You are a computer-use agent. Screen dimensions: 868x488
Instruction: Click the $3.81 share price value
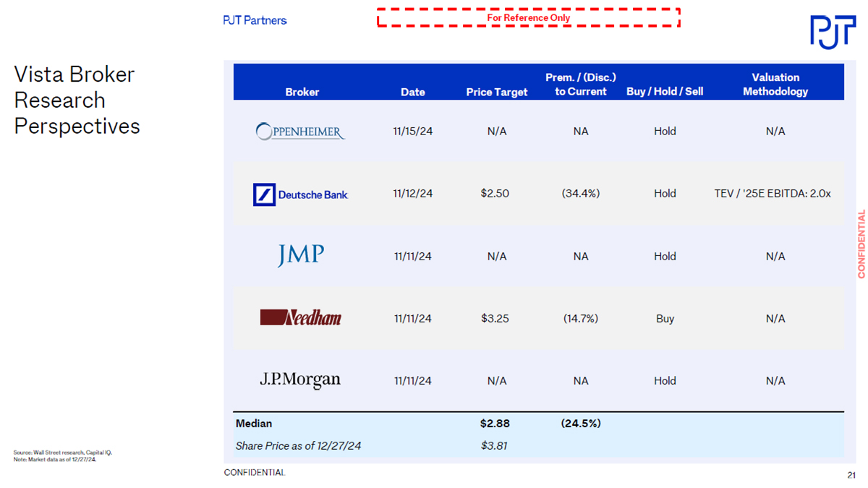(x=495, y=446)
